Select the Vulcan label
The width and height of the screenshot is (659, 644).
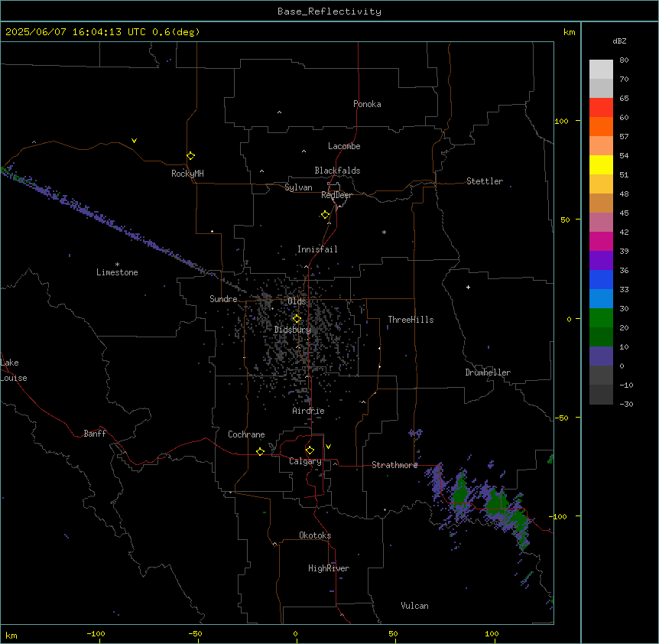click(x=414, y=606)
